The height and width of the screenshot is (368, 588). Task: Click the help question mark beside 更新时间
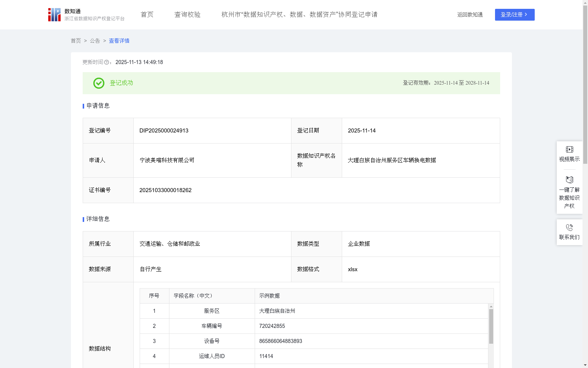click(107, 63)
